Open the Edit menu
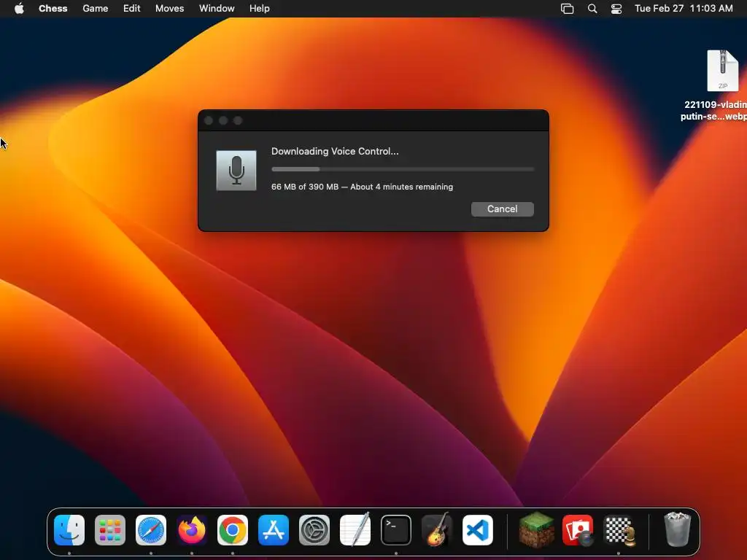 [131, 8]
